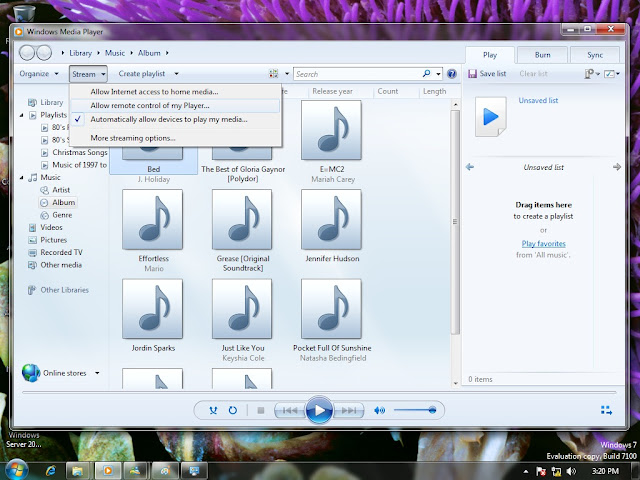This screenshot has height=480, width=640.
Task: Select the Jennifer Hudson album thumbnail
Action: pos(331,220)
